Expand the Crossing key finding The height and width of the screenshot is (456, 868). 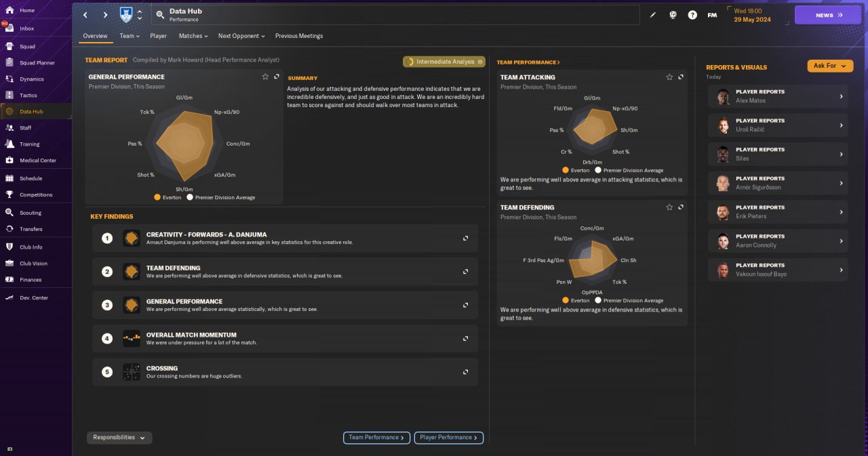pyautogui.click(x=465, y=372)
